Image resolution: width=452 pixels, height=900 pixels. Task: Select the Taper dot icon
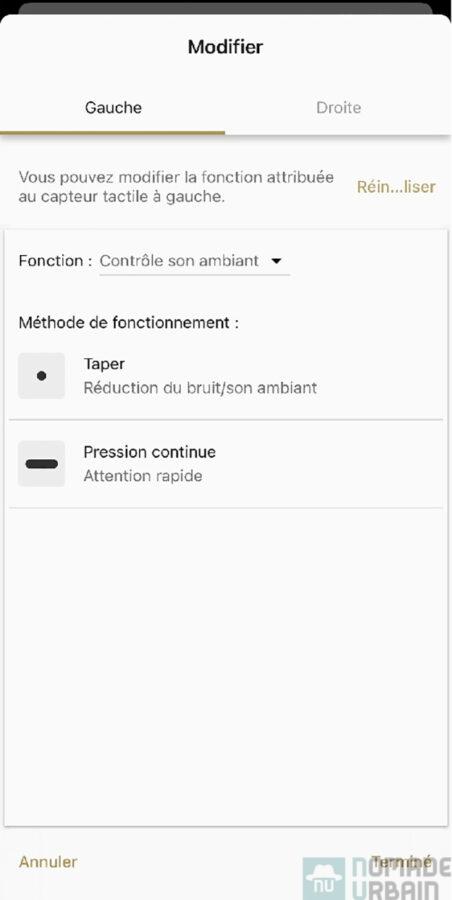pos(41,376)
